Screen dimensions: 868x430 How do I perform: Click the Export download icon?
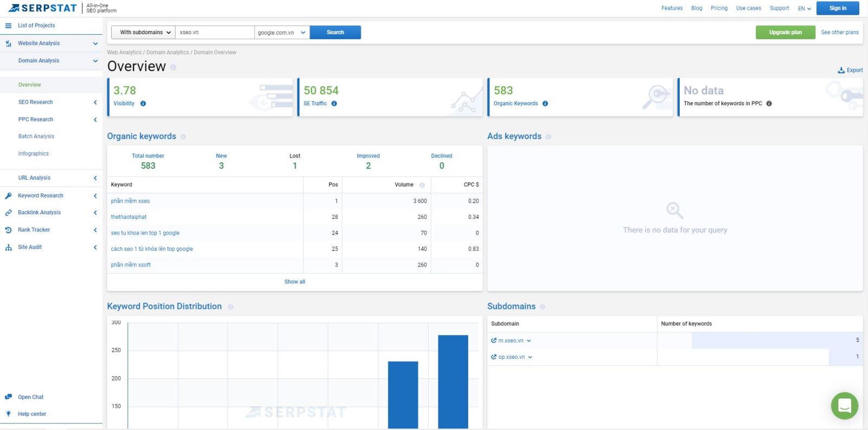pos(841,70)
